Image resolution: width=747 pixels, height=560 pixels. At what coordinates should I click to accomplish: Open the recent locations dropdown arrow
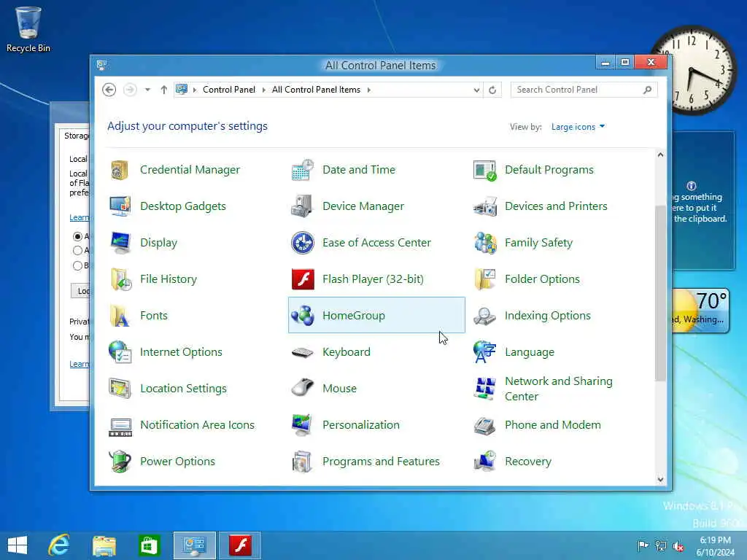(x=147, y=90)
